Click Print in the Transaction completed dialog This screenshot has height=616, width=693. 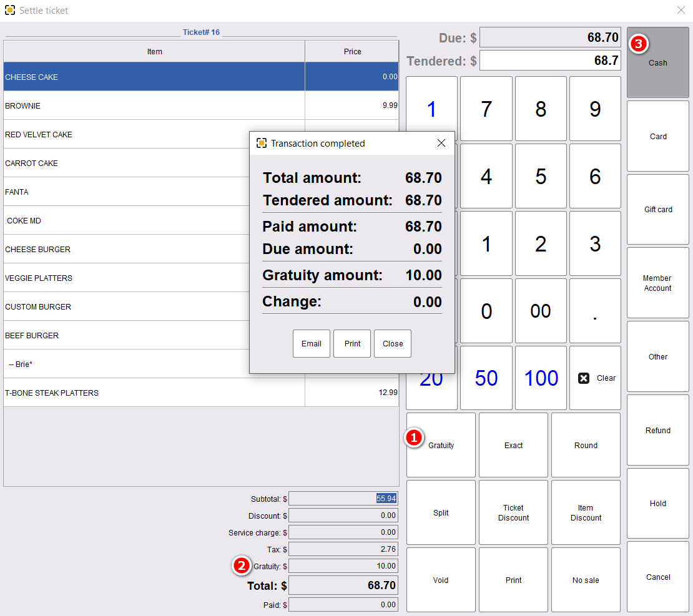352,343
